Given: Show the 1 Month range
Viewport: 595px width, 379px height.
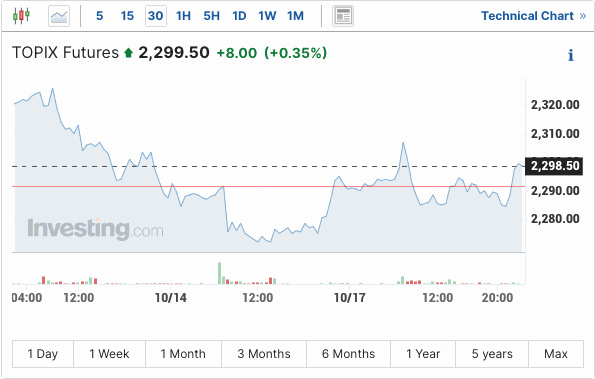Looking at the screenshot, I should click(x=183, y=354).
